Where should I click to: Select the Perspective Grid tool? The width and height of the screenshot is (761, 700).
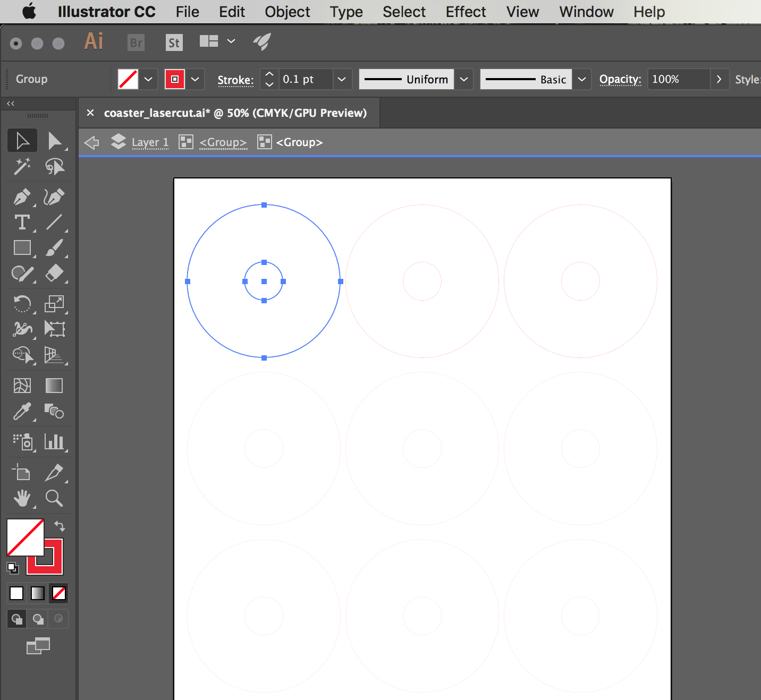54,355
